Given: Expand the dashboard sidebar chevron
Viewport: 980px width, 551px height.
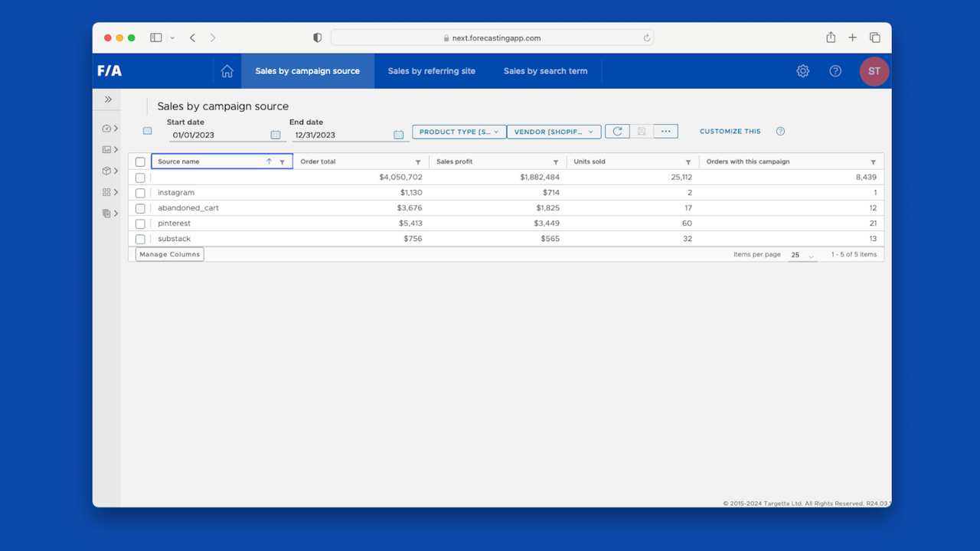Looking at the screenshot, I should (x=116, y=129).
